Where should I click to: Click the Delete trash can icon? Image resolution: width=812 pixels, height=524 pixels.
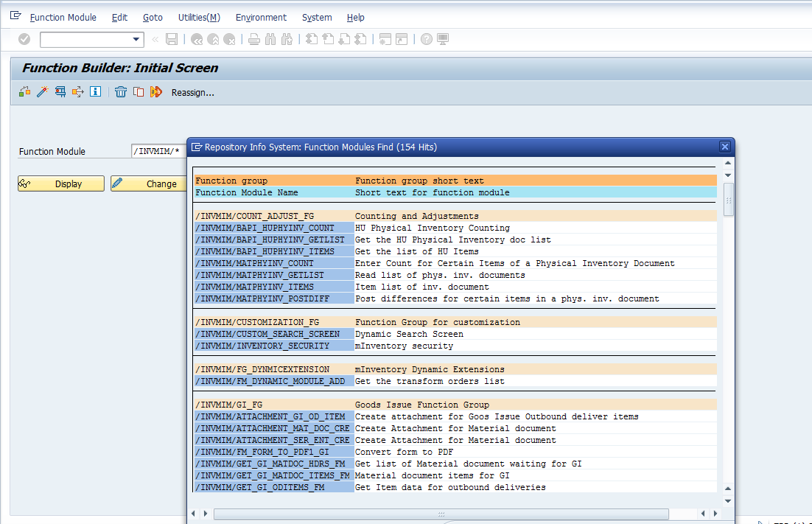[121, 92]
